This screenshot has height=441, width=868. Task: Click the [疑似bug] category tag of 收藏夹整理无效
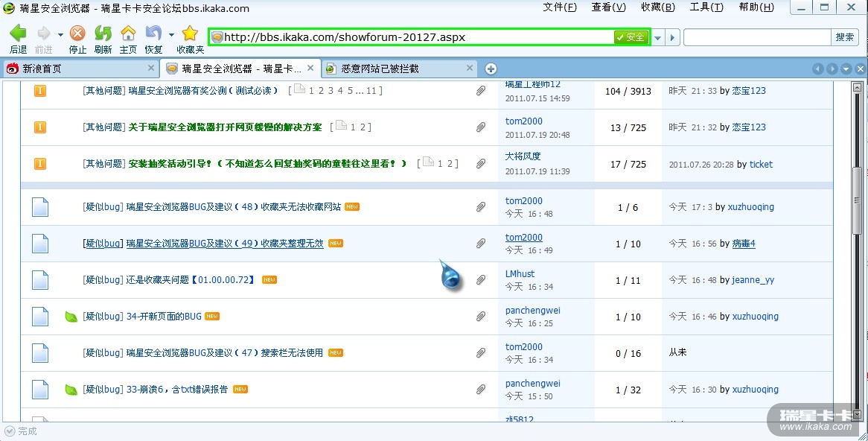(x=102, y=243)
